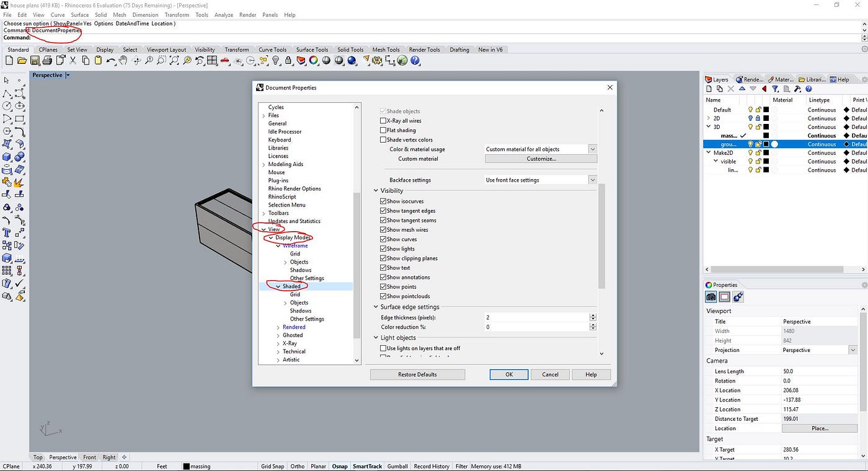868x471 pixels.
Task: Click the Help button in the dialog
Action: pos(591,374)
